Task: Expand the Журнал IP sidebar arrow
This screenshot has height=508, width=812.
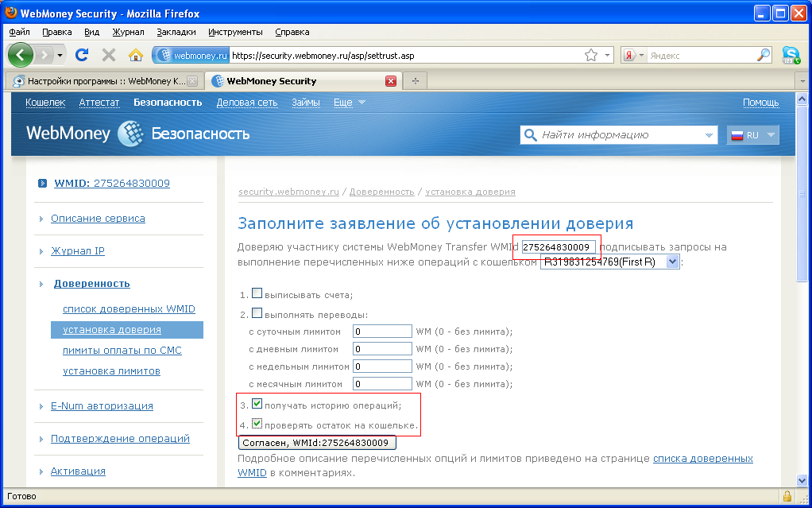Action: 41,251
